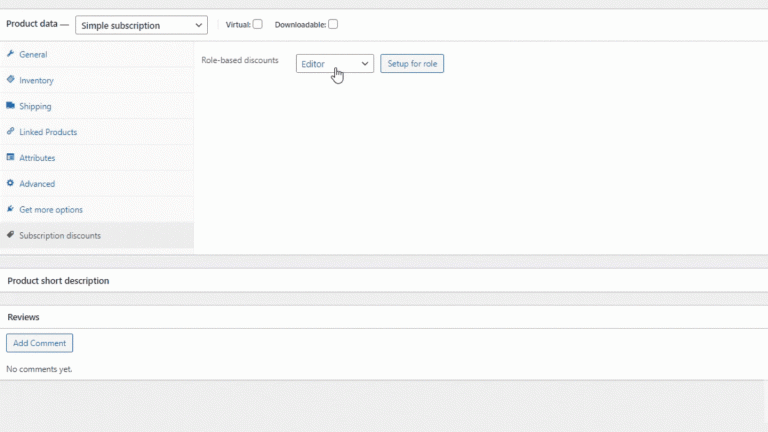Click the Role-based discounts label

240,60
